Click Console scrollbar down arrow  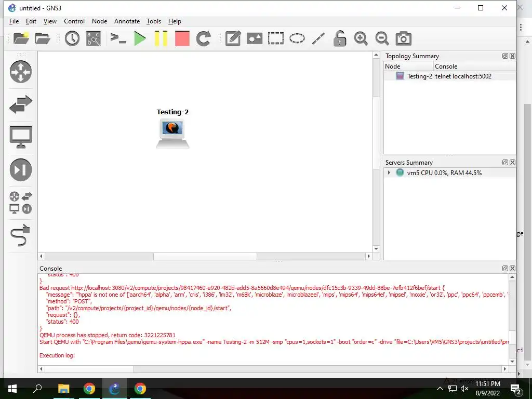point(512,362)
